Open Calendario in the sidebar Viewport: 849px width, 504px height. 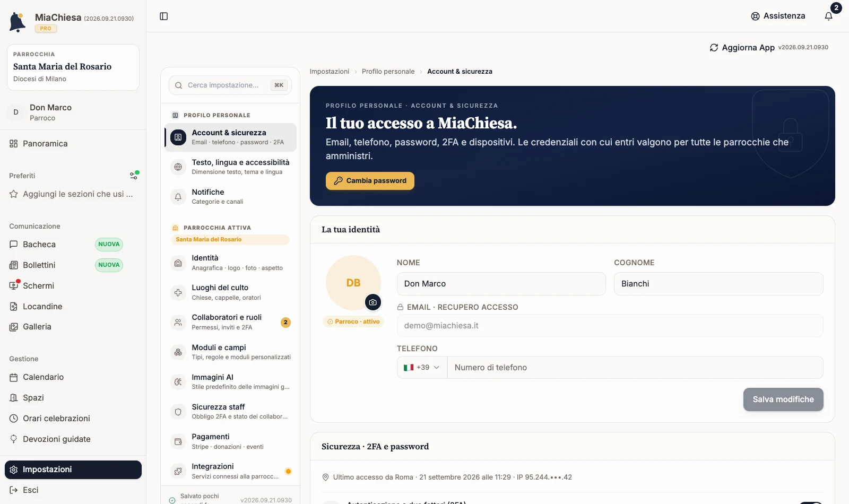tap(73, 377)
